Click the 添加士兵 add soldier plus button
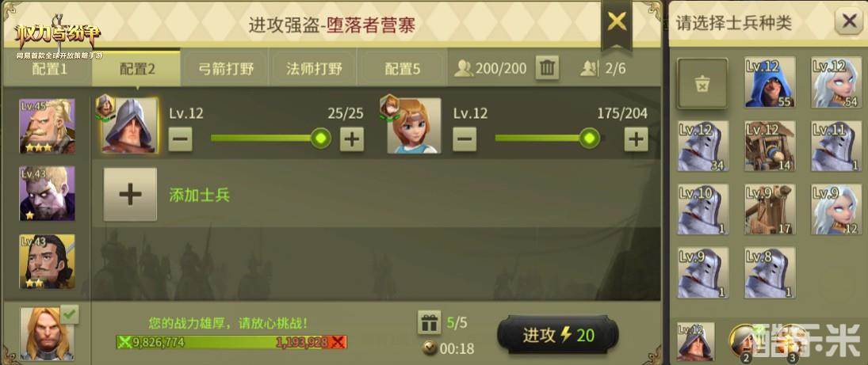The width and height of the screenshot is (868, 365). 130,195
